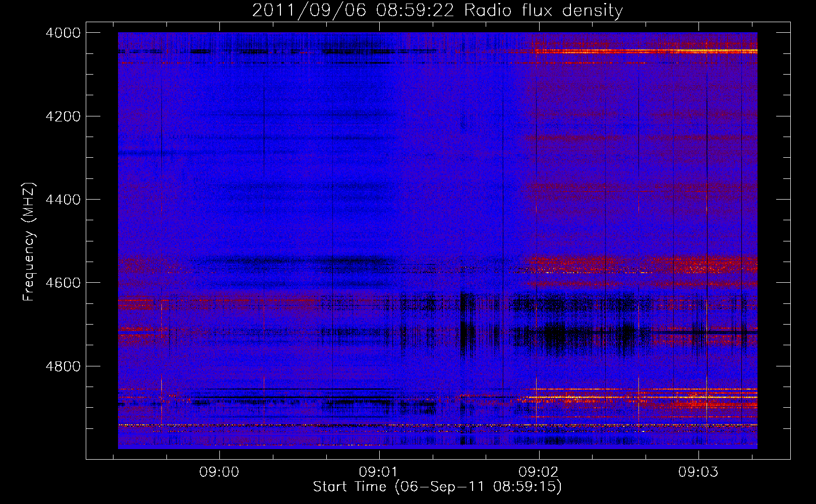Screen dimensions: 816x504
Task: Click the 'Start Time (06-Sep-11 08:59:15)' label
Action: coord(437,487)
